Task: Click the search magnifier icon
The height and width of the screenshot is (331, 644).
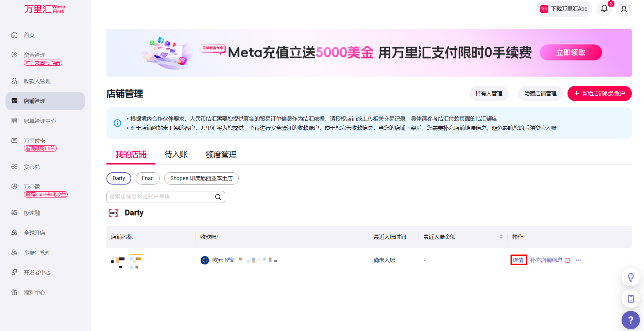Action: point(218,197)
